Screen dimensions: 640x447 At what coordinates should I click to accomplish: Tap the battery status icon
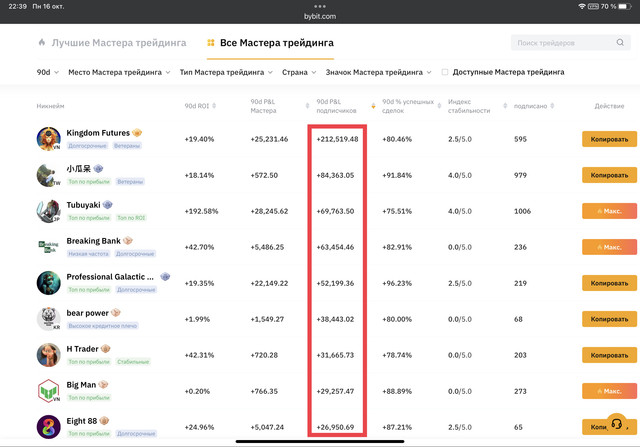(625, 6)
